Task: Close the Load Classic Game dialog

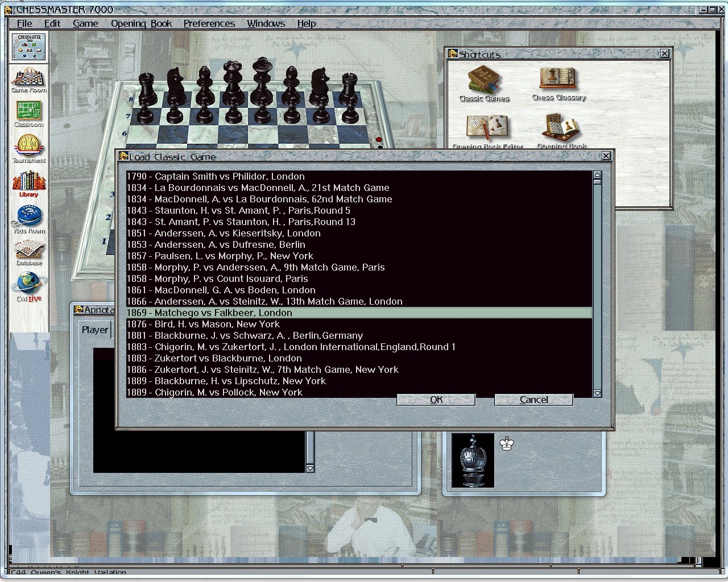Action: coord(606,156)
